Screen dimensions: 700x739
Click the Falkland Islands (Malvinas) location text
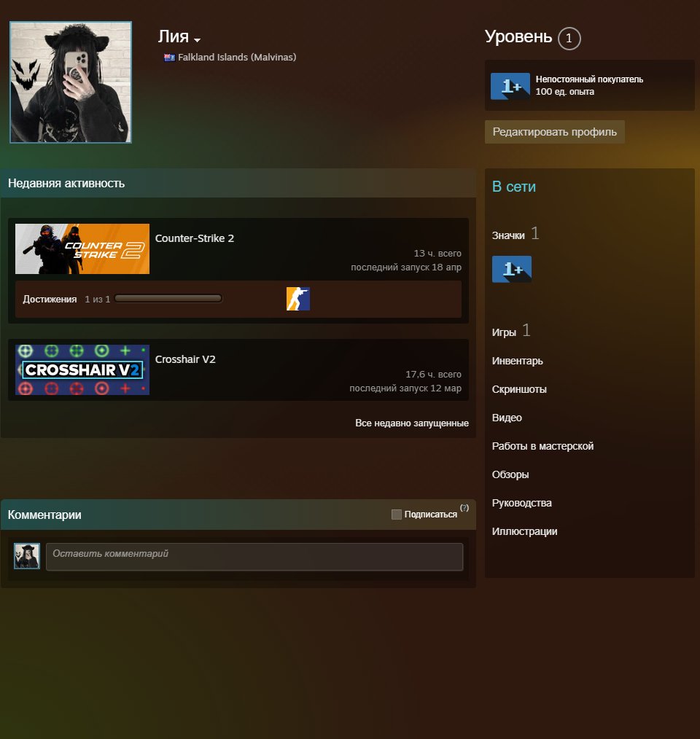[x=237, y=57]
